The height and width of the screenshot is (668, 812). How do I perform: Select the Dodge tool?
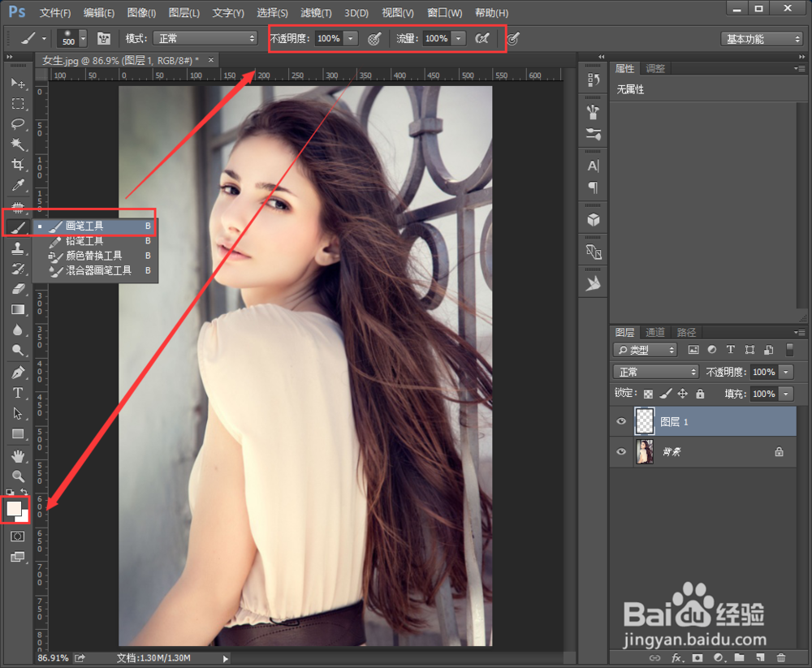tap(18, 350)
